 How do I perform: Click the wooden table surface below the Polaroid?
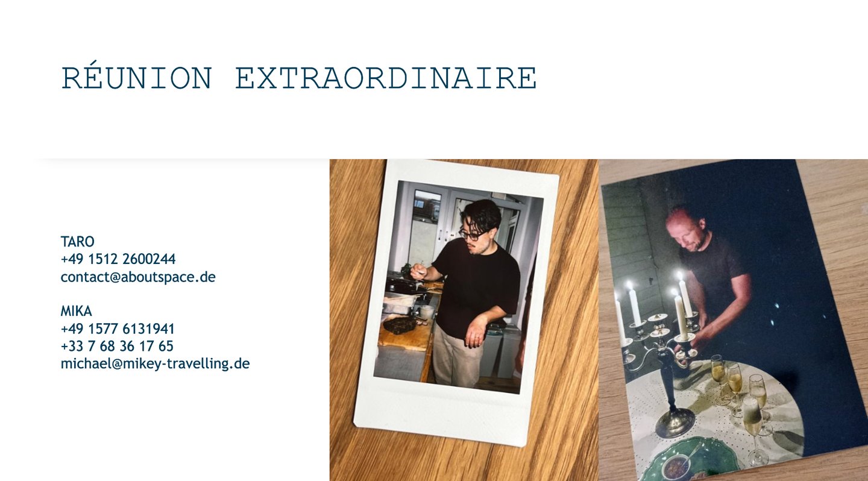point(458,463)
